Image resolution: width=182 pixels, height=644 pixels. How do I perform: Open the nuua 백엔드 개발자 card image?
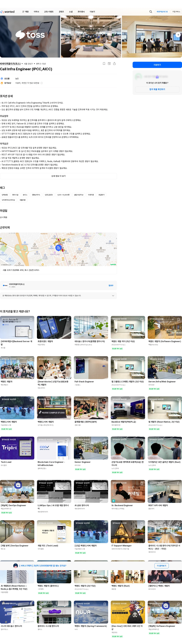[91, 612]
